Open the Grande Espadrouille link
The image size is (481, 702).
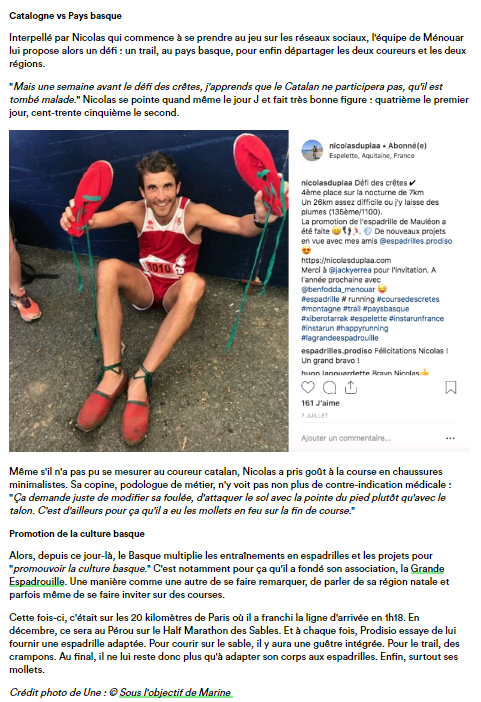pyautogui.click(x=227, y=575)
